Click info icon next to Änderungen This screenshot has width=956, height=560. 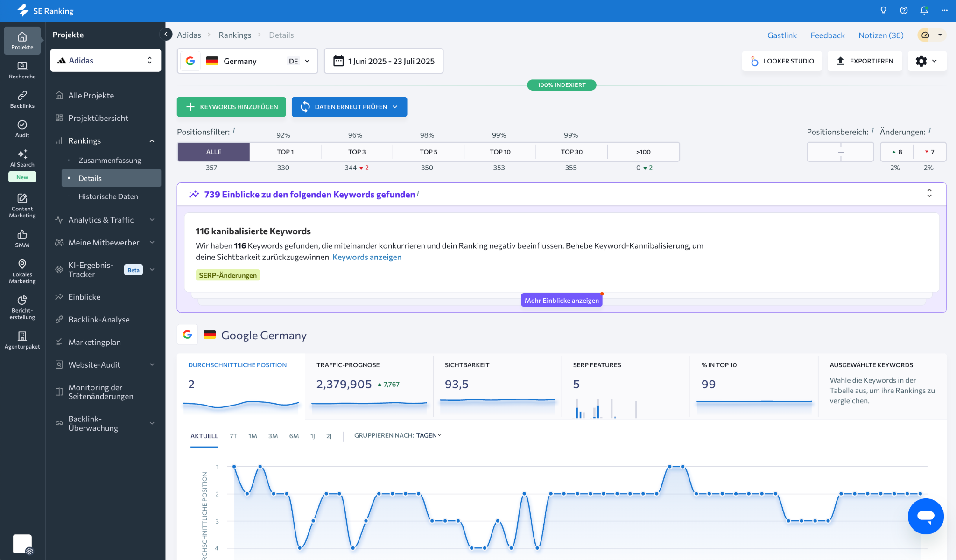tap(929, 131)
